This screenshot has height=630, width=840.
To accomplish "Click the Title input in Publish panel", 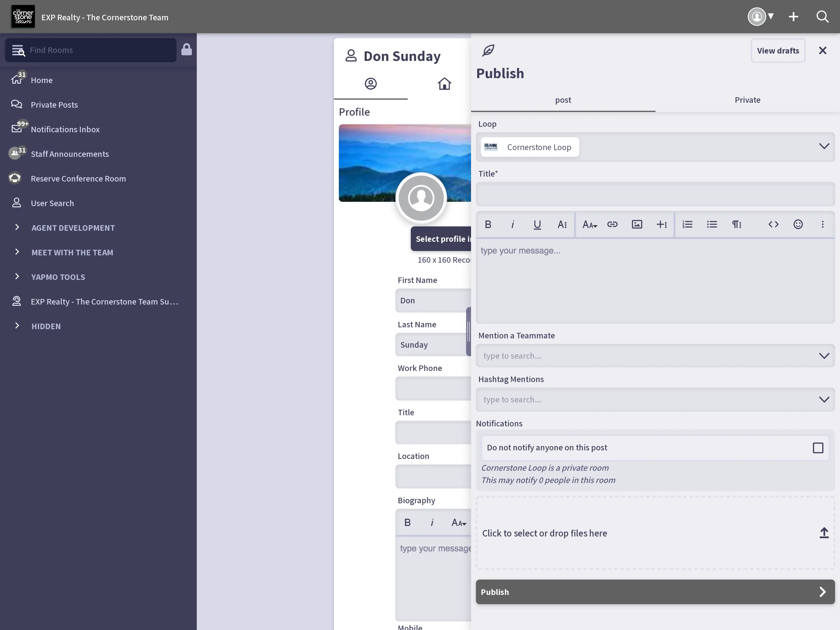I will [x=655, y=194].
